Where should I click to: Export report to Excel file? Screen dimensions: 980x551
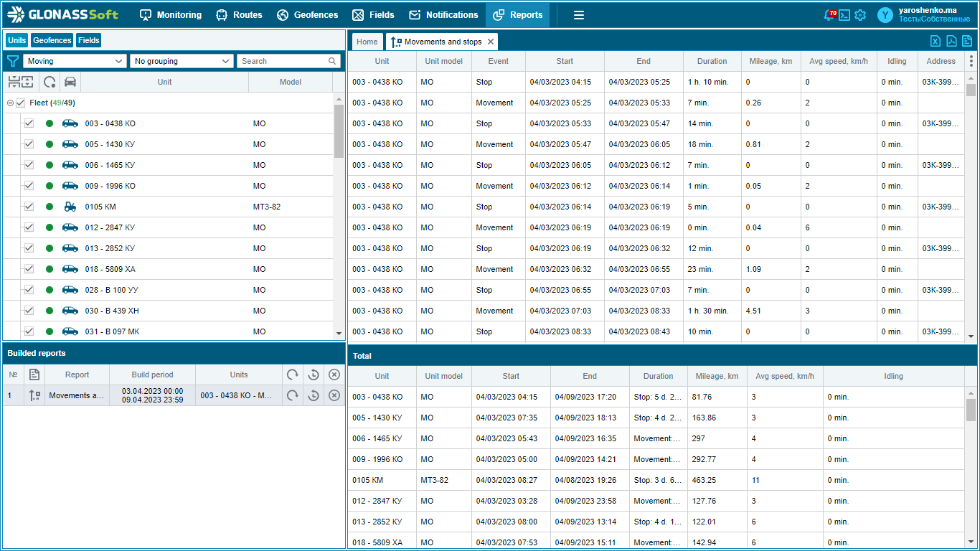[936, 41]
